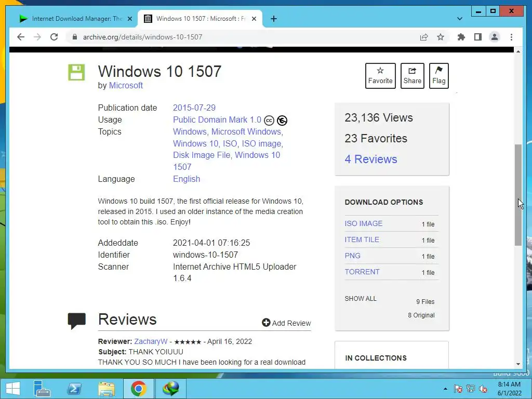532x399 pixels.
Task: Bookmark this page with the star icon
Action: pos(441,37)
